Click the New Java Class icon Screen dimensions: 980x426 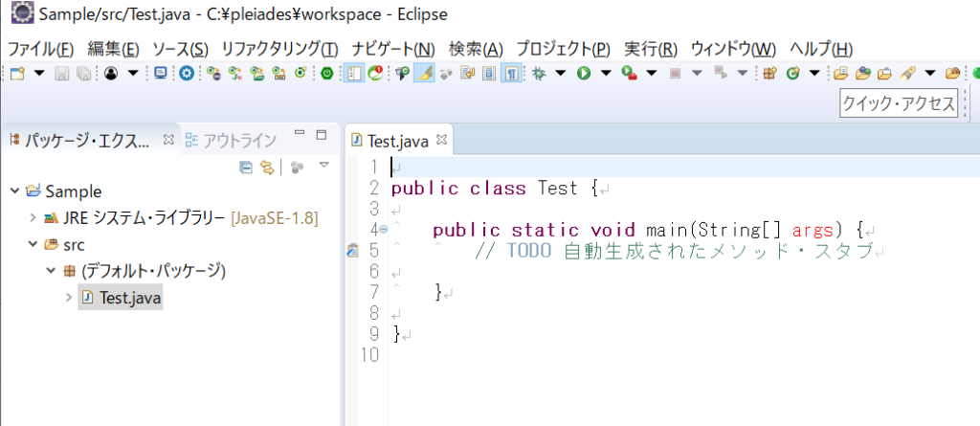pos(793,74)
